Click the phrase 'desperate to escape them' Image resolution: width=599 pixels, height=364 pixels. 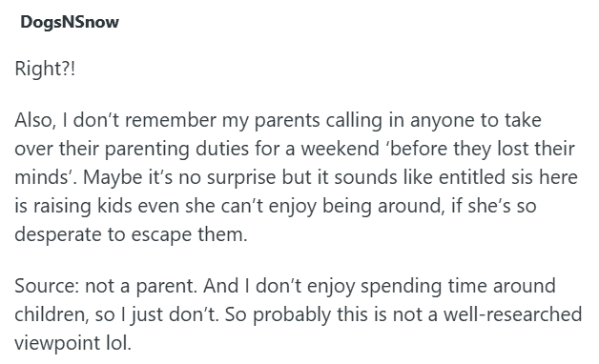point(131,234)
